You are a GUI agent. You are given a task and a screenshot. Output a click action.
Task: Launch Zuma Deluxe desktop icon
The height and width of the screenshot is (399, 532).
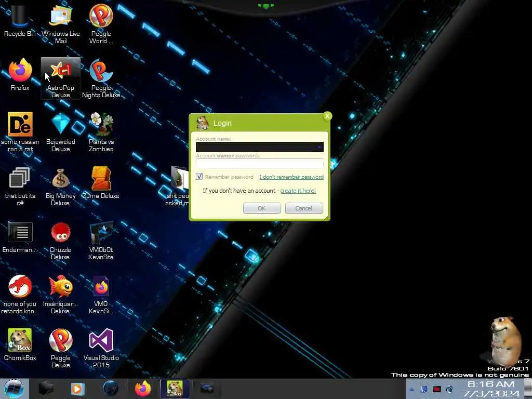[101, 182]
